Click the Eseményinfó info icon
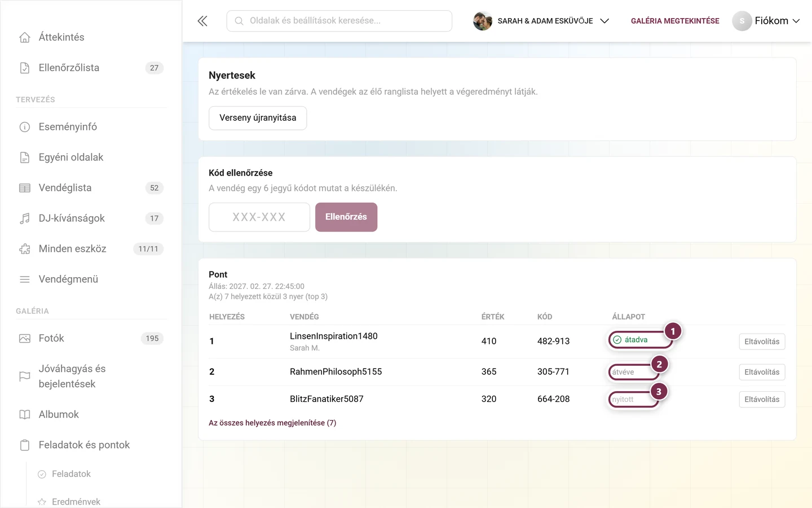Screen dimensions: 812x508 click(x=25, y=127)
